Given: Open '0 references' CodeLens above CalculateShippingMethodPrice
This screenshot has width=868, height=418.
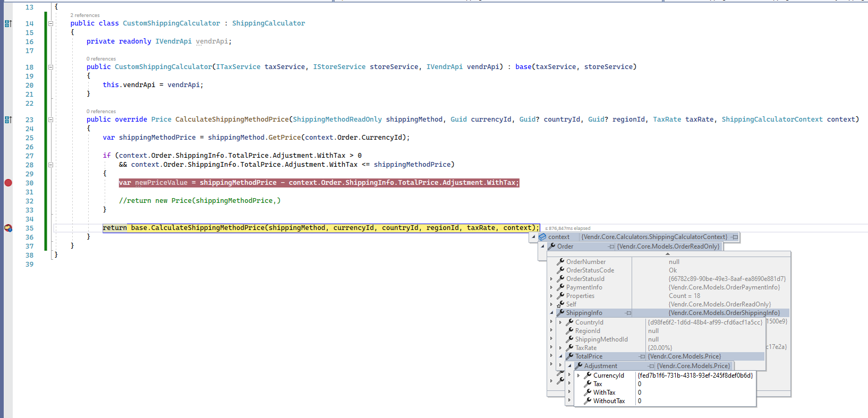Looking at the screenshot, I should pos(101,112).
